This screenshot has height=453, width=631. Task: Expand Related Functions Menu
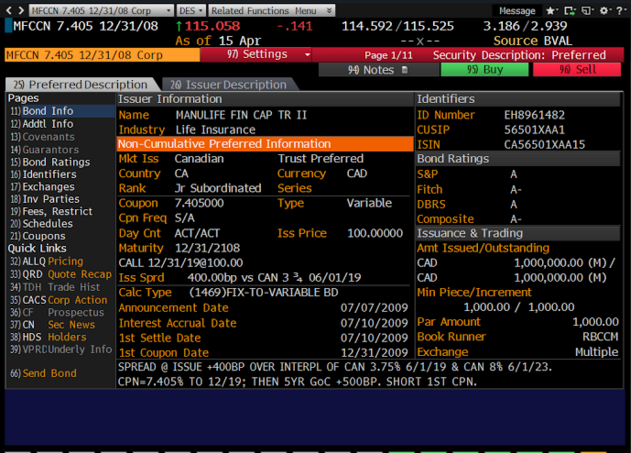pos(272,10)
